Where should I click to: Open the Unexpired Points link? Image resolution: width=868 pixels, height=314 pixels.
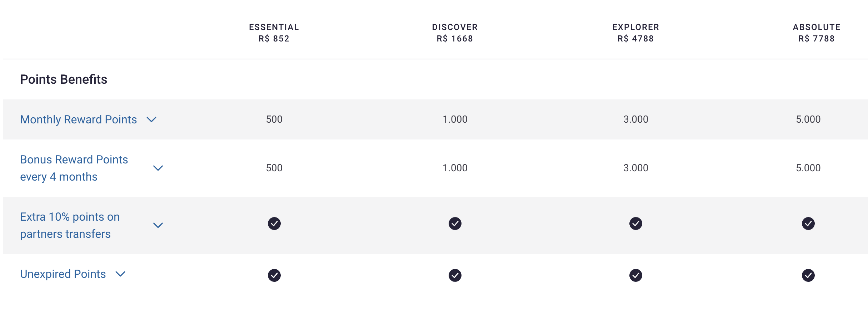pyautogui.click(x=63, y=274)
